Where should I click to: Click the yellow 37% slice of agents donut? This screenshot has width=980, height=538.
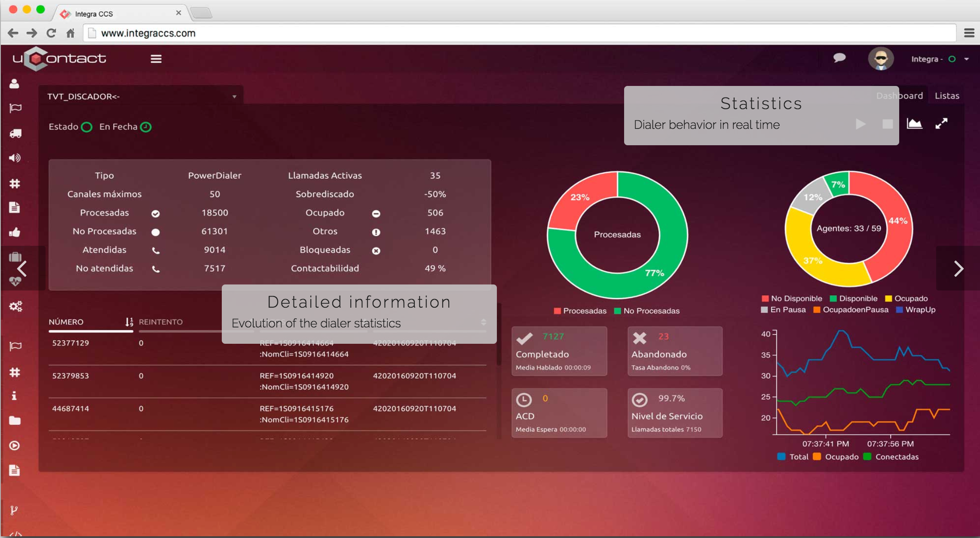(812, 261)
